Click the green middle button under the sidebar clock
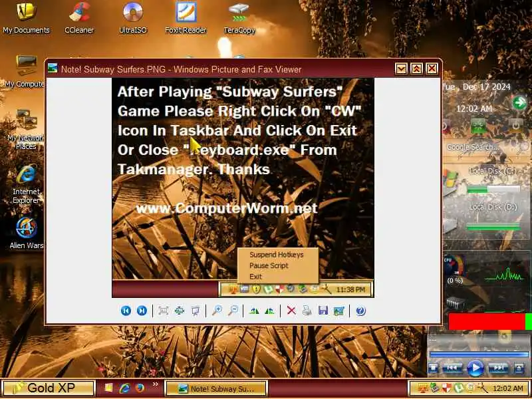The width and height of the screenshot is (532, 399). point(478,126)
